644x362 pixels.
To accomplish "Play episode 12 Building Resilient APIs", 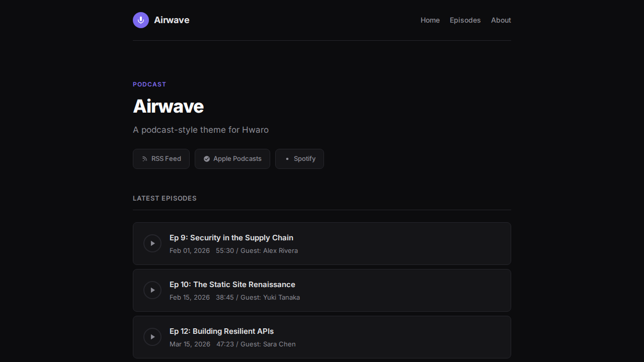I will pyautogui.click(x=152, y=337).
